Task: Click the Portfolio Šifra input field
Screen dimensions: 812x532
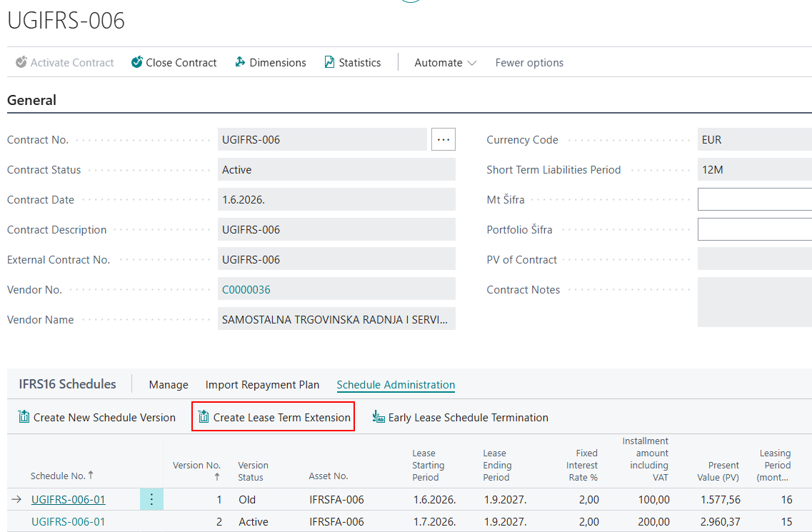Action: click(x=755, y=229)
